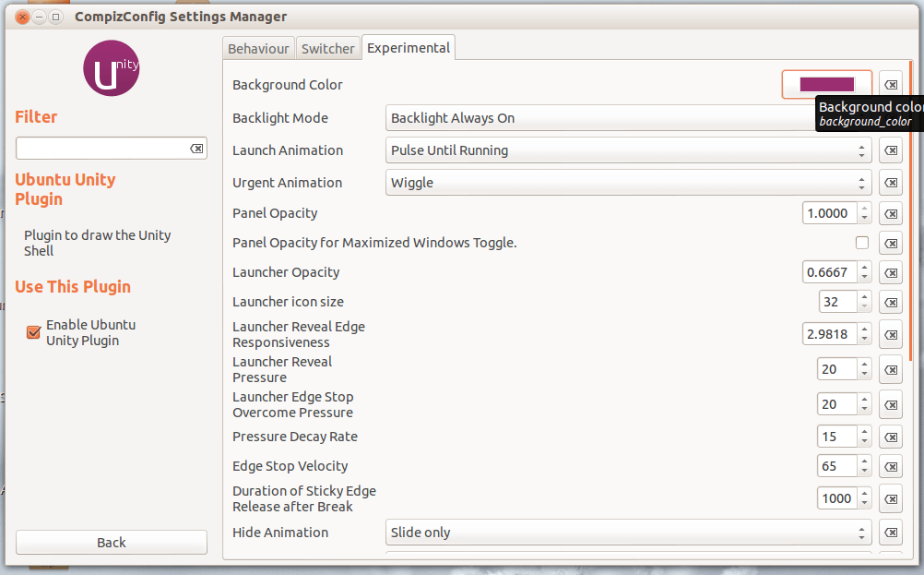Reset Launcher icon size icon
Screen dimensions: 924x575
[890, 303]
